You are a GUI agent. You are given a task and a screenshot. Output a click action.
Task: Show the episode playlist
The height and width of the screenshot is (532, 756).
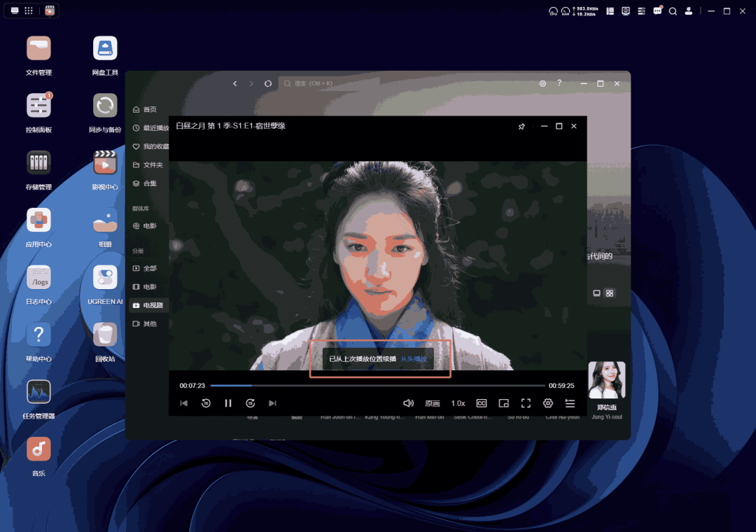(570, 403)
